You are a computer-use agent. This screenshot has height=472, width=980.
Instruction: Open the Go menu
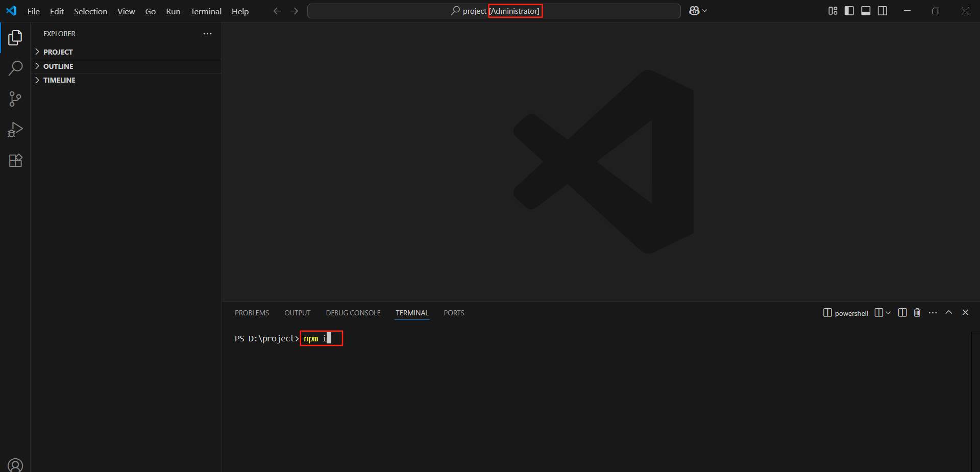coord(151,11)
